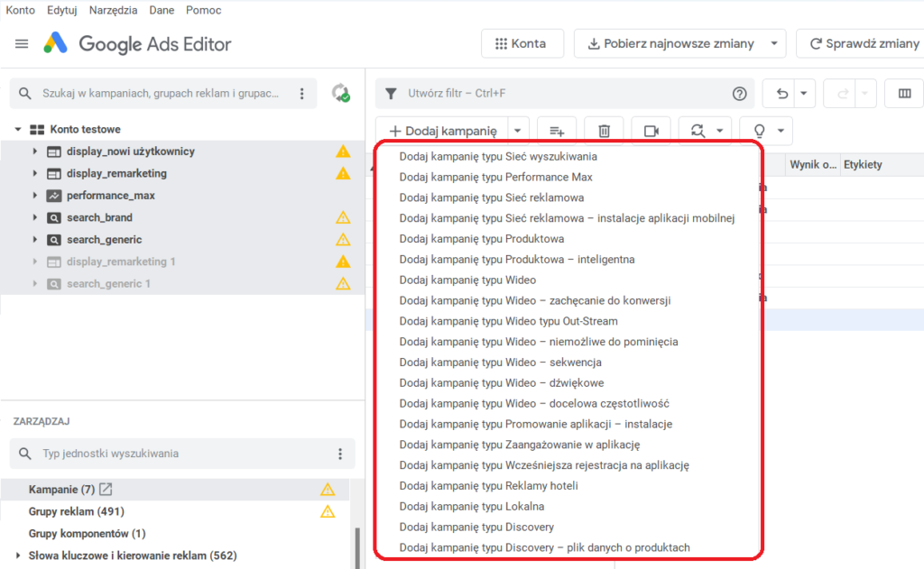Image resolution: width=924 pixels, height=569 pixels.
Task: Click the add multiple campaigns icon
Action: (557, 131)
